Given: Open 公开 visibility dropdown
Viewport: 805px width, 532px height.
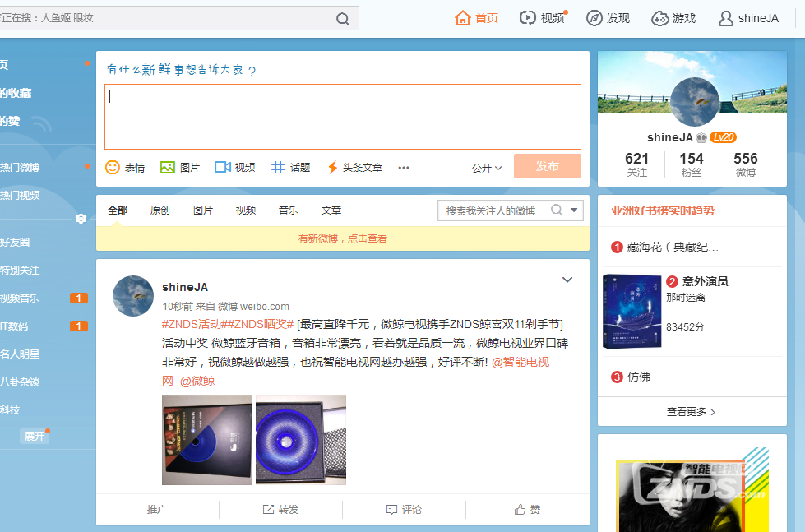Looking at the screenshot, I should (487, 168).
